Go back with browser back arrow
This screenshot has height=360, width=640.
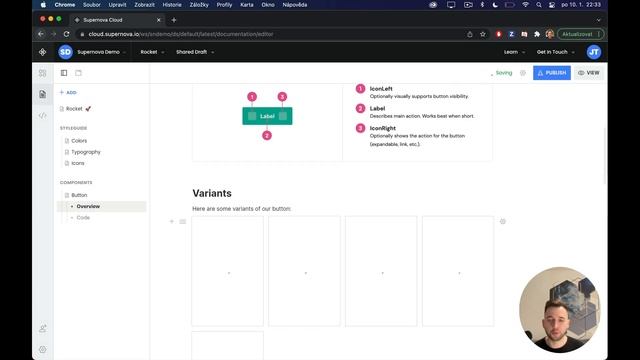(41, 34)
